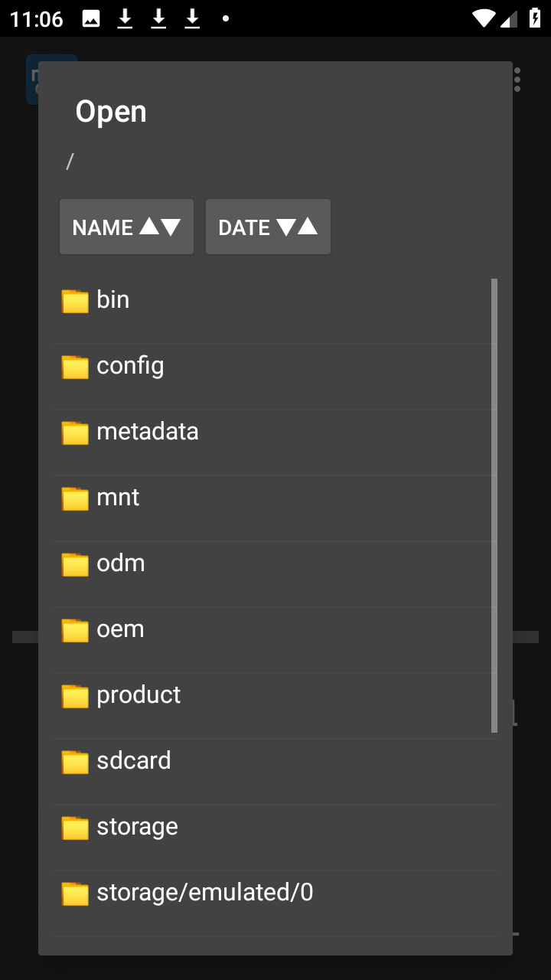Click the file list scrollbar
551x980 pixels.
[494, 505]
